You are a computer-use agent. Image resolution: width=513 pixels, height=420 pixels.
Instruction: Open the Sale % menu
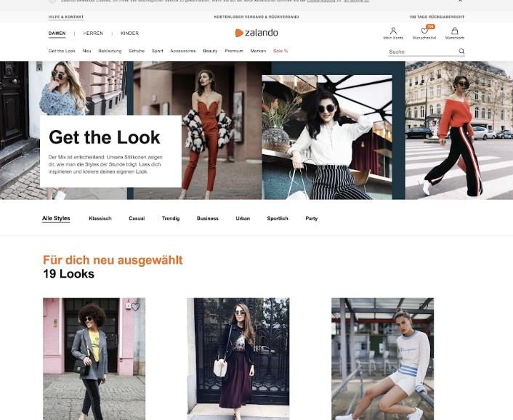point(280,51)
